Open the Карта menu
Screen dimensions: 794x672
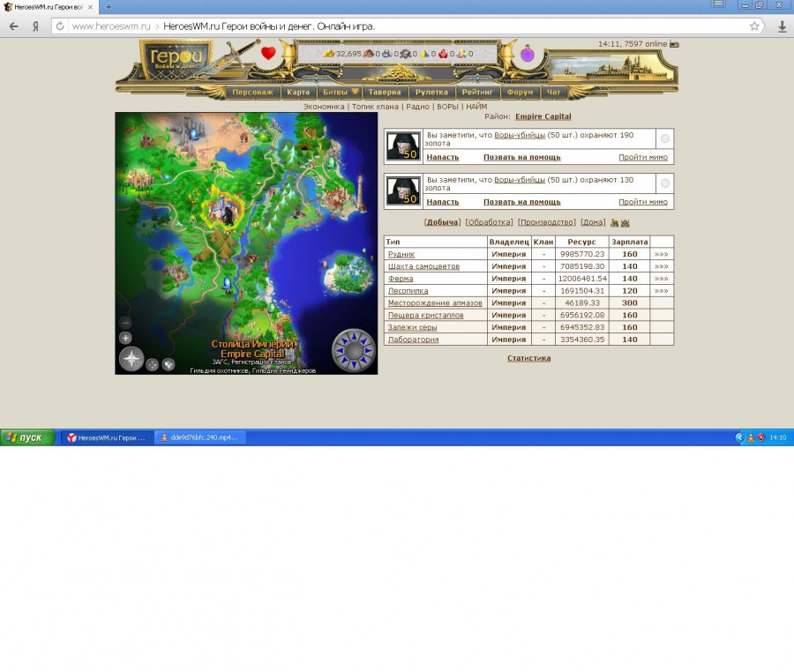pyautogui.click(x=298, y=92)
